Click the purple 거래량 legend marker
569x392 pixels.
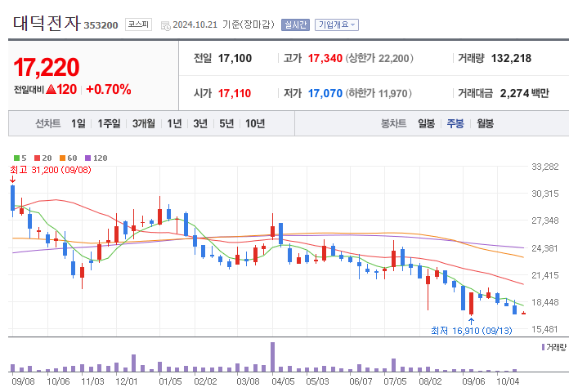click(x=543, y=347)
